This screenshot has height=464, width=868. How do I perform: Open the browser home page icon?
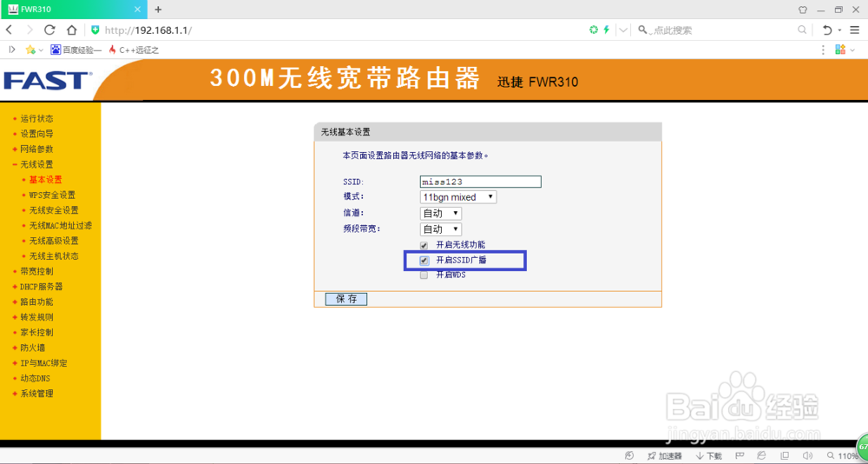coord(71,30)
